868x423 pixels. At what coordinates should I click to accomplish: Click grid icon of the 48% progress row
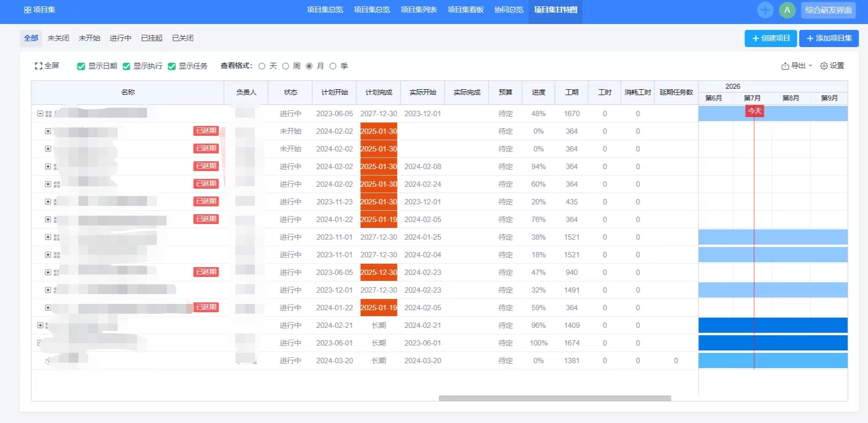click(x=49, y=114)
